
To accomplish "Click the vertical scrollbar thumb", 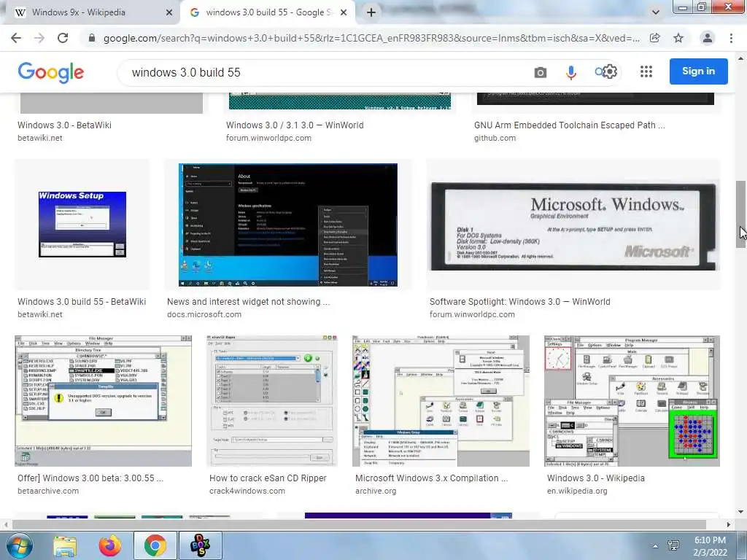I will [741, 214].
